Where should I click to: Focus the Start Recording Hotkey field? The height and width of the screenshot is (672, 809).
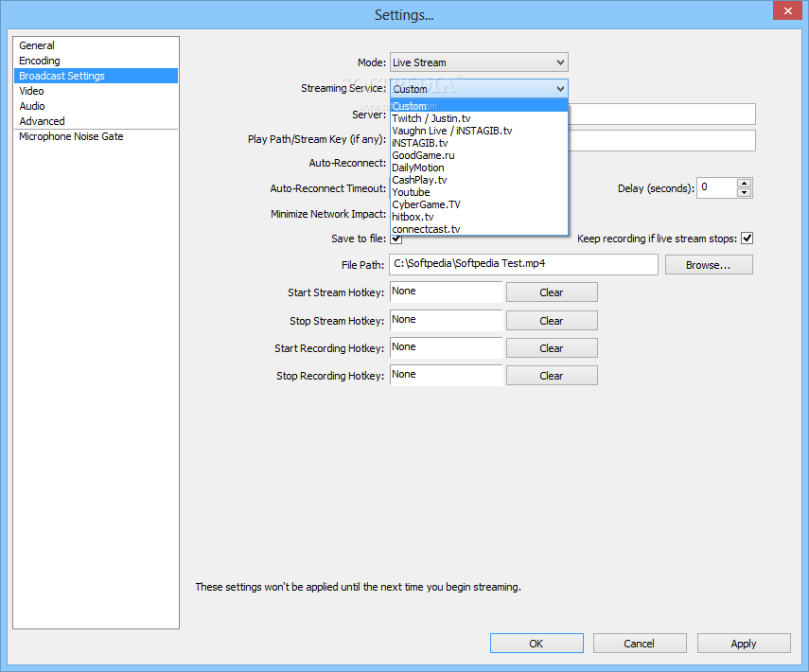click(x=447, y=348)
